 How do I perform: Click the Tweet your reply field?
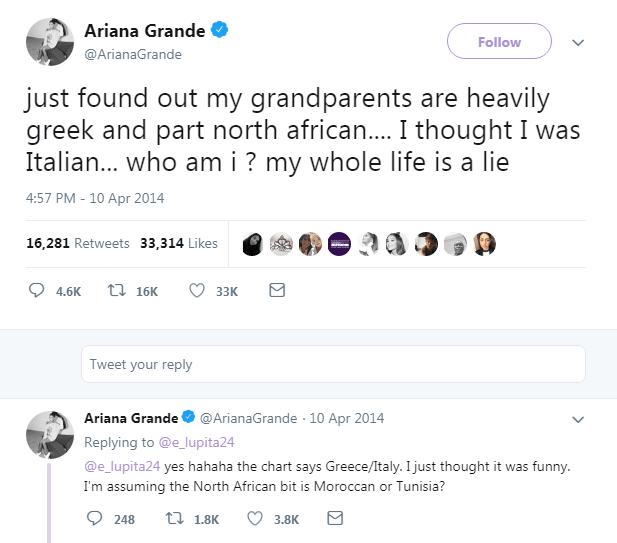[x=333, y=364]
